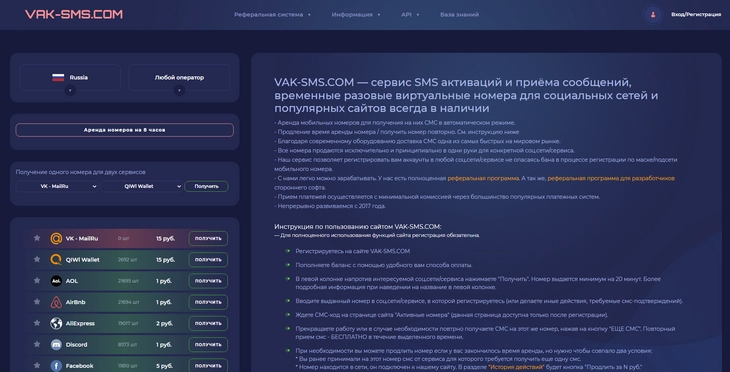This screenshot has height=372, width=730.
Task: Click the Facebook icon
Action: (x=56, y=366)
